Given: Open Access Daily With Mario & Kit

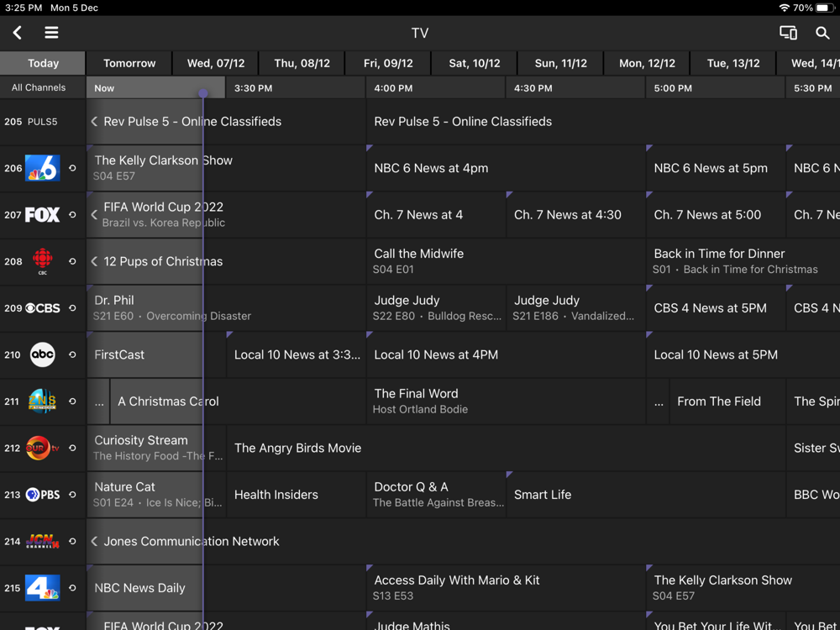Looking at the screenshot, I should [505, 588].
